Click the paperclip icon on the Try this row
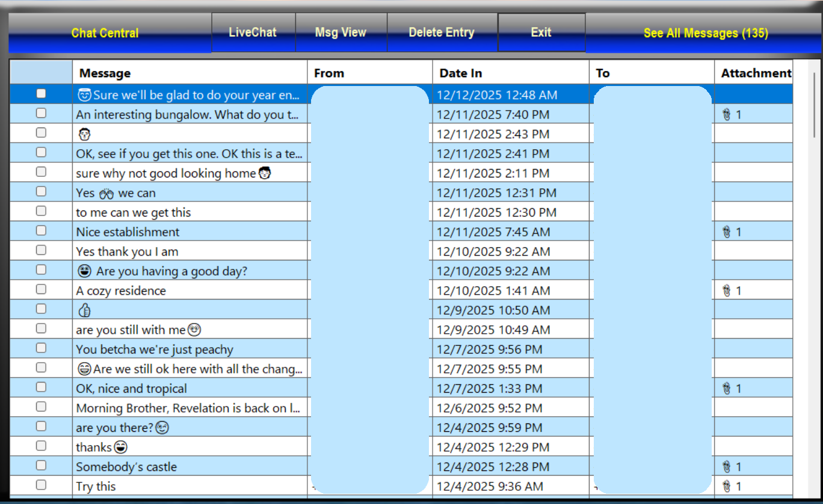 tap(726, 486)
